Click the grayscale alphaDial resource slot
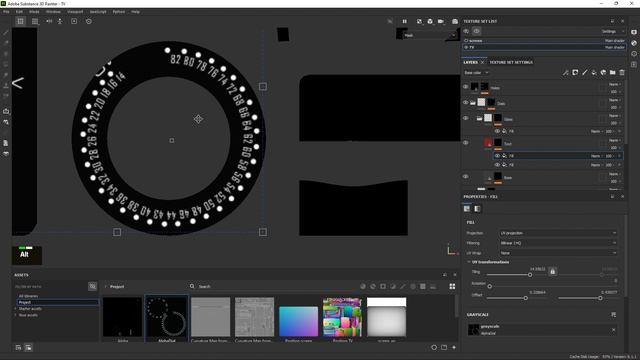The height and width of the screenshot is (360, 640). [541, 330]
